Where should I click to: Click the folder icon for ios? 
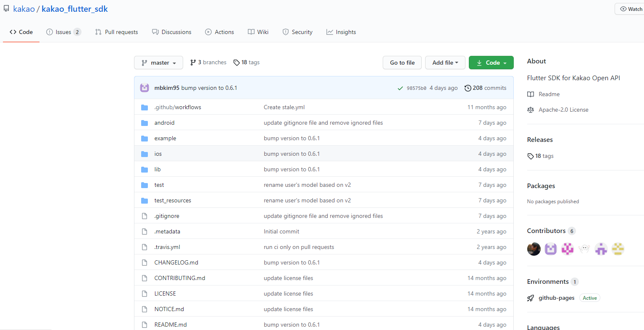[x=145, y=154]
